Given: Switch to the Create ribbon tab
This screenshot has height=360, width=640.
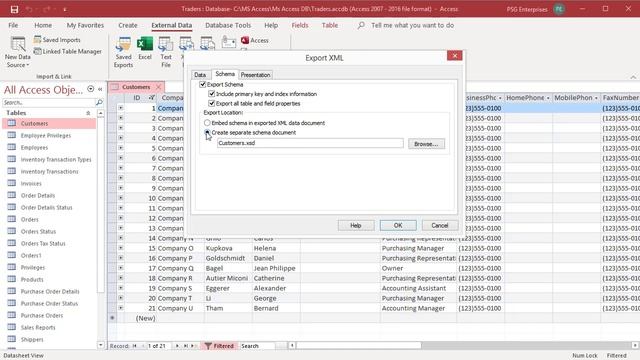Looking at the screenshot, I should [128, 25].
